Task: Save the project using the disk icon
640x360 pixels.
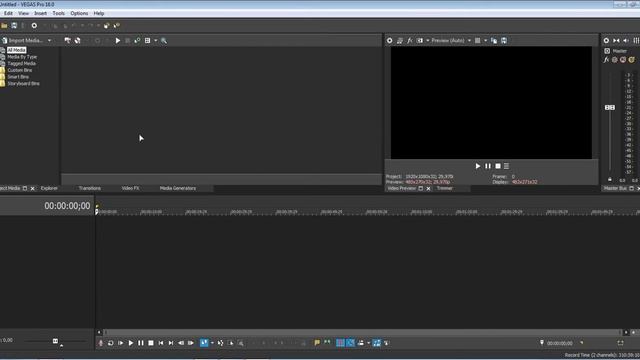Action: (x=14, y=26)
